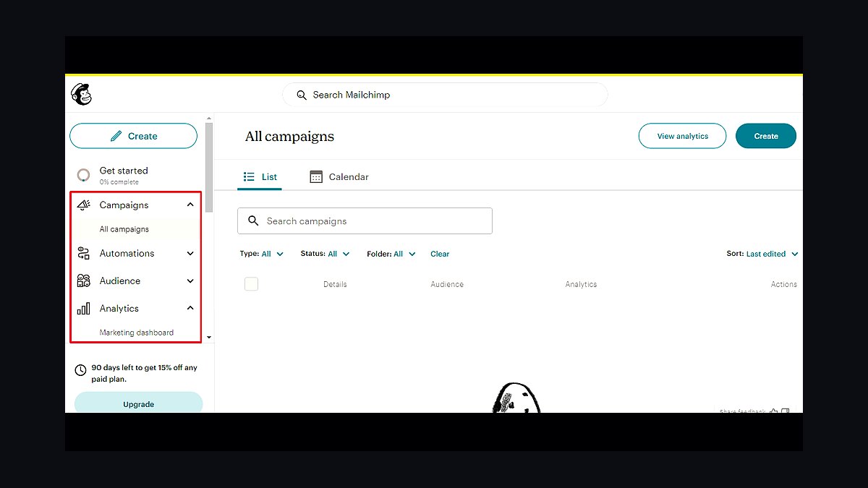
Task: Click the sidebar scrollbar down arrow
Action: pyautogui.click(x=209, y=337)
